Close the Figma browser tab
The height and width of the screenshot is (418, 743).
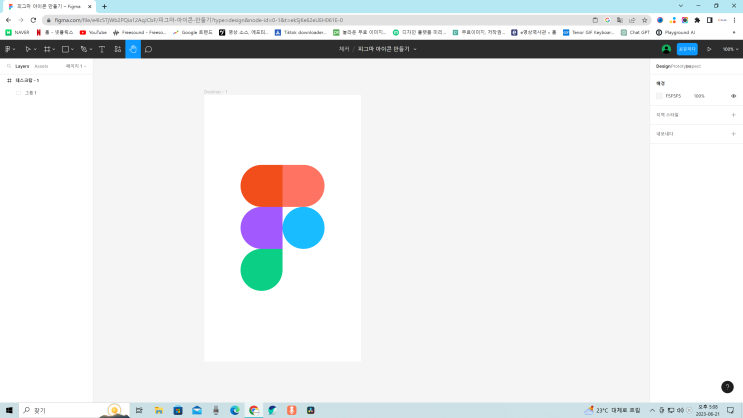[90, 7]
